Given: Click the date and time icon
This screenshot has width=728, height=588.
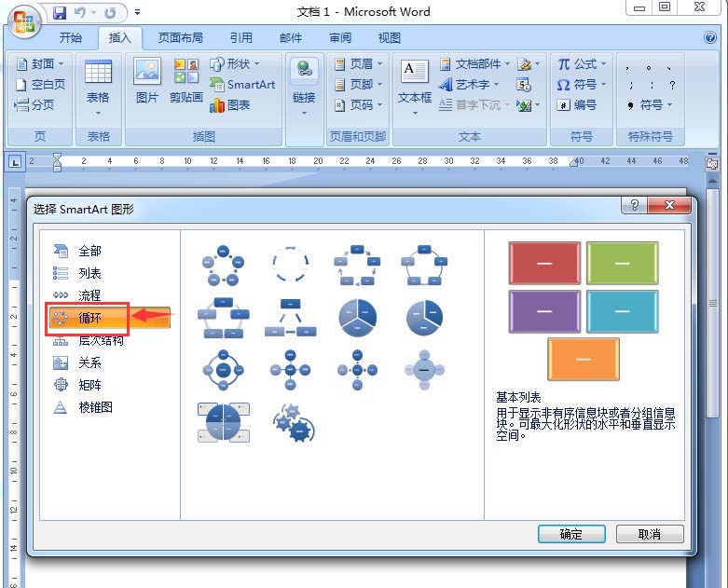Looking at the screenshot, I should click(x=524, y=85).
